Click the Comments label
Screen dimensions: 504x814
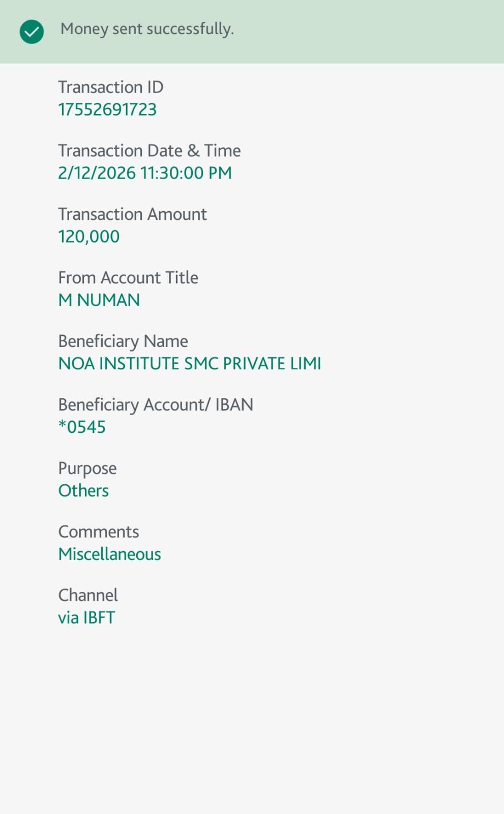click(x=99, y=532)
